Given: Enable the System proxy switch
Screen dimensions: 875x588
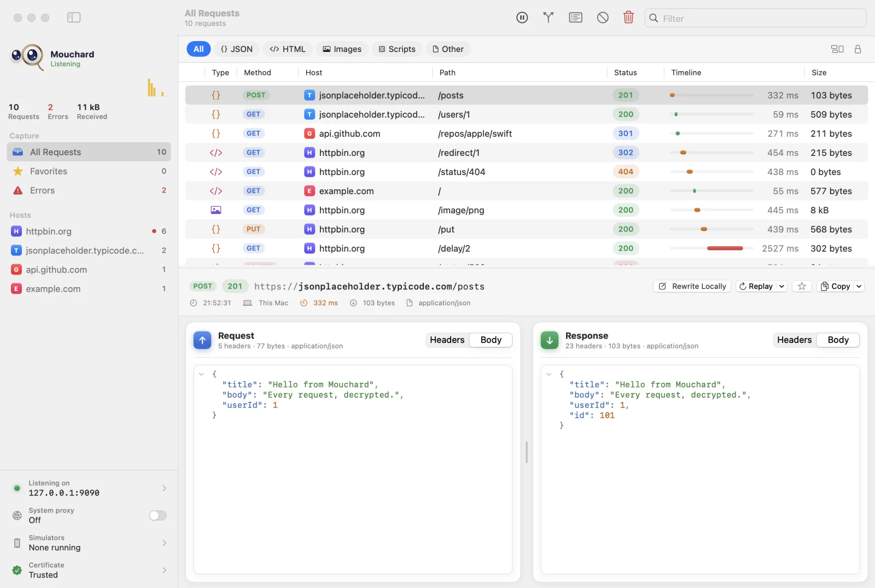Looking at the screenshot, I should 157,515.
